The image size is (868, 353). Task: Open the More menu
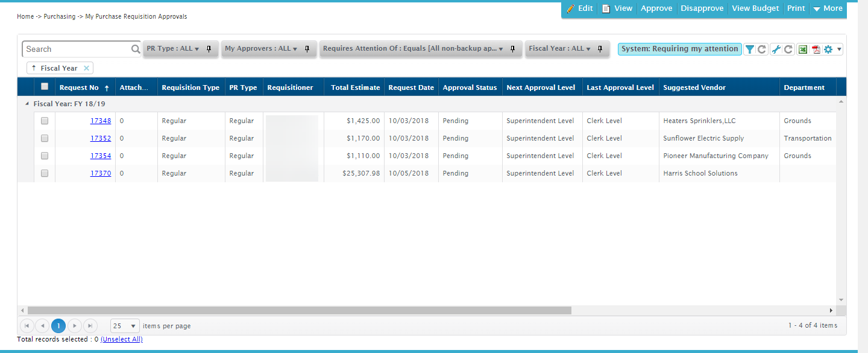(828, 8)
